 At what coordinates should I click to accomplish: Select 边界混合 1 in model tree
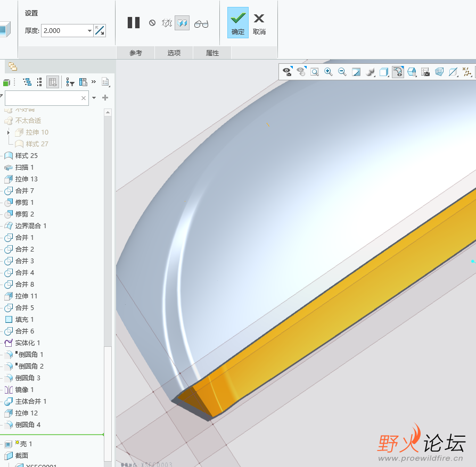point(30,226)
